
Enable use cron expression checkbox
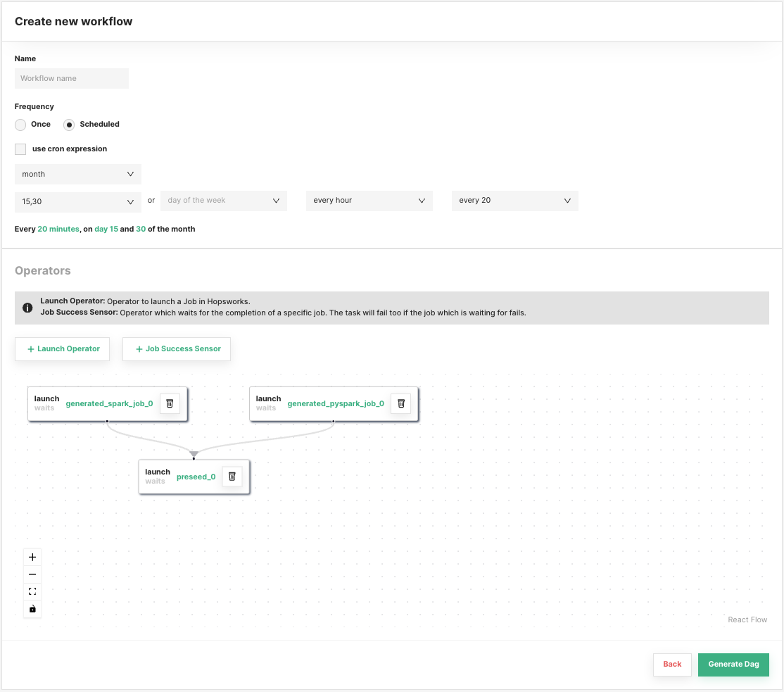point(20,149)
